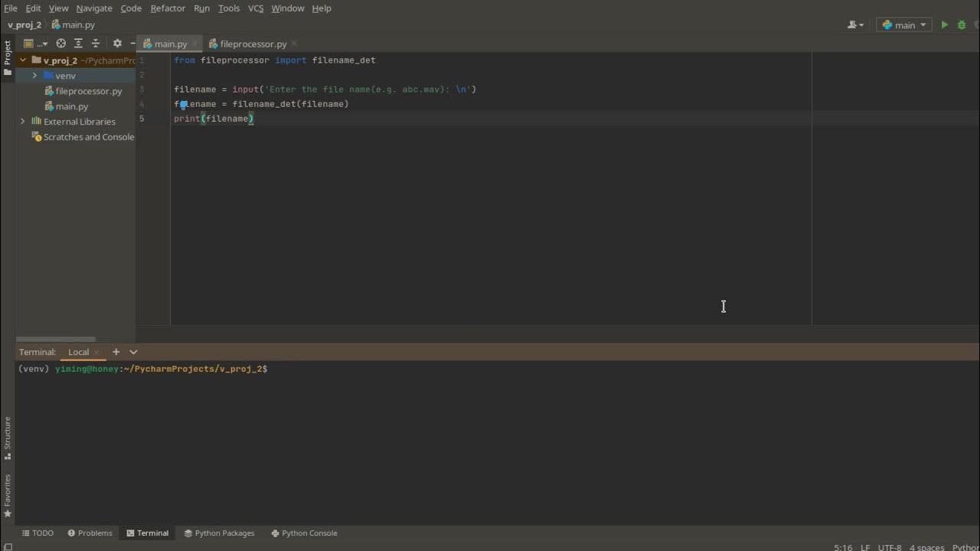Image resolution: width=980 pixels, height=551 pixels.
Task: Debug main with the green bug icon
Action: (x=962, y=25)
